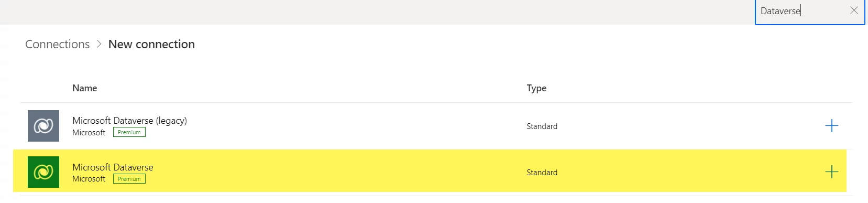Image resolution: width=868 pixels, height=203 pixels.
Task: Click the breadcrumb chevron separator
Action: [99, 45]
